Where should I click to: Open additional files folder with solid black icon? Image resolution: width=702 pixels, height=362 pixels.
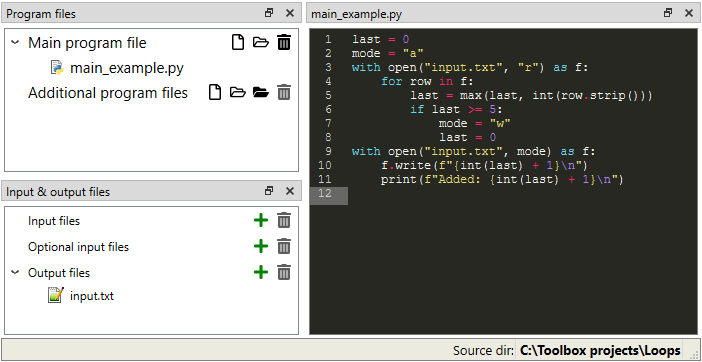261,93
